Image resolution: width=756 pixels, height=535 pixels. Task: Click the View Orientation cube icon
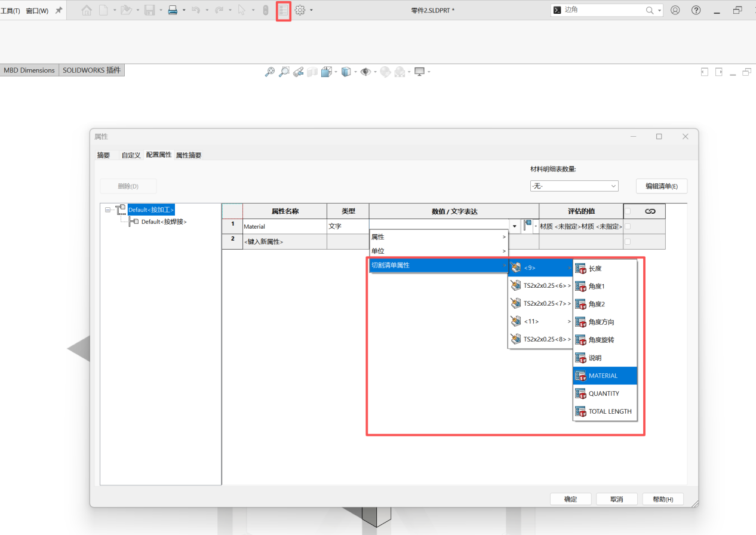[326, 72]
